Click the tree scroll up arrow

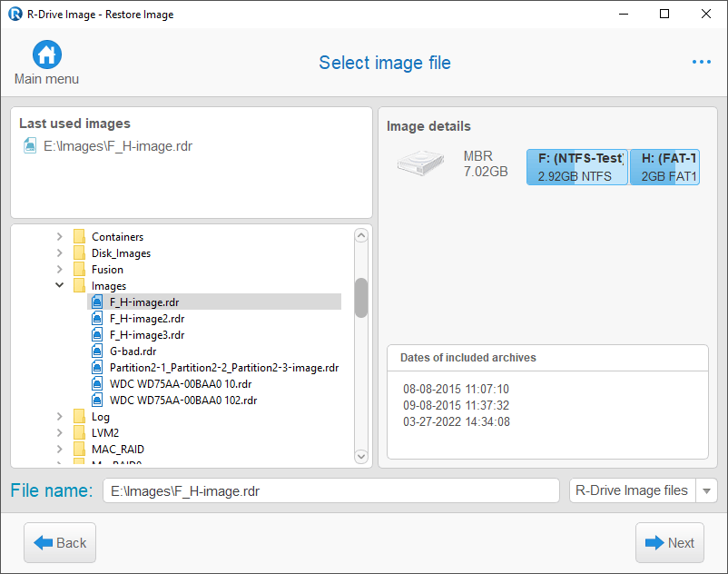[x=361, y=235]
